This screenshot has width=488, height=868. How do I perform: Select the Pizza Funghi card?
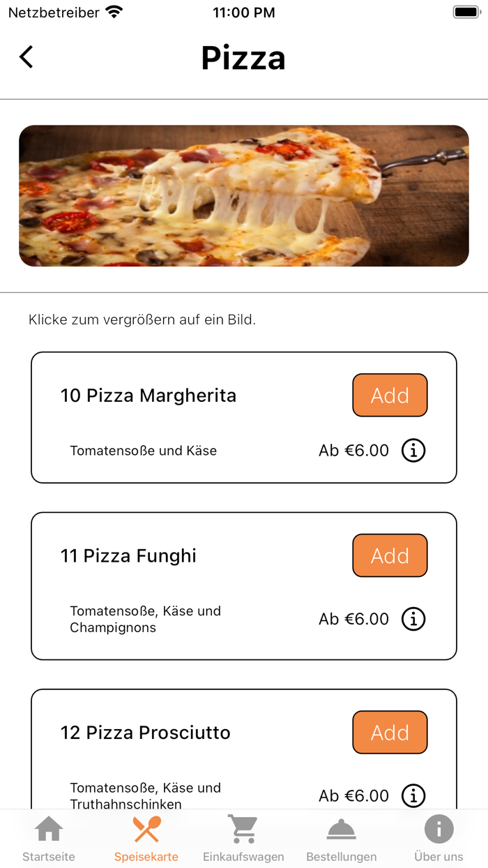point(174,586)
